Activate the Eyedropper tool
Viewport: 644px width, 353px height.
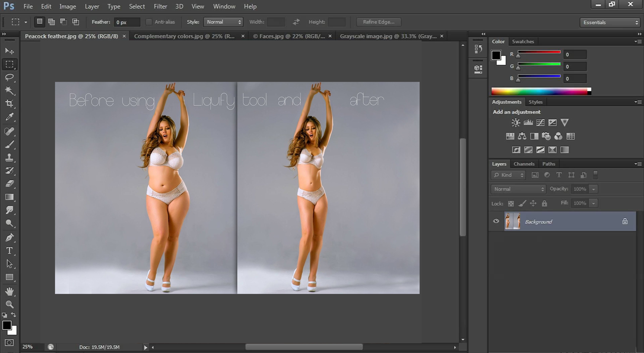point(9,117)
